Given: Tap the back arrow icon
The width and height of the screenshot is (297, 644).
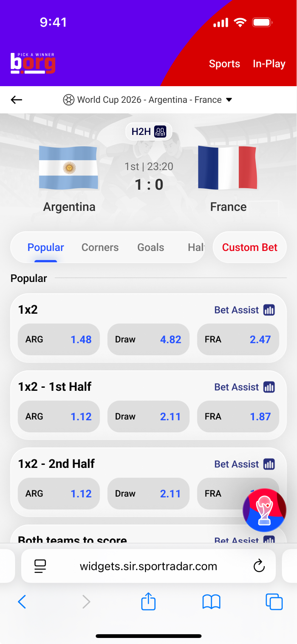Looking at the screenshot, I should 17,100.
